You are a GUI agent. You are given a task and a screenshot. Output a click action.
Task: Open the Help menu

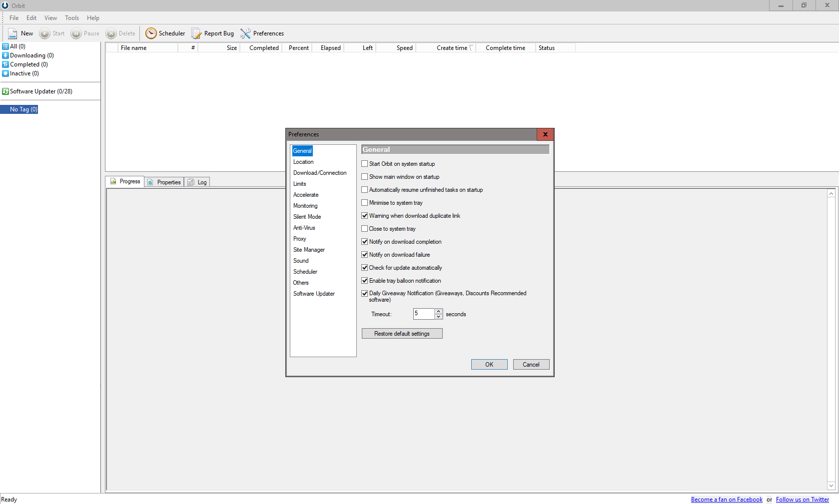93,18
